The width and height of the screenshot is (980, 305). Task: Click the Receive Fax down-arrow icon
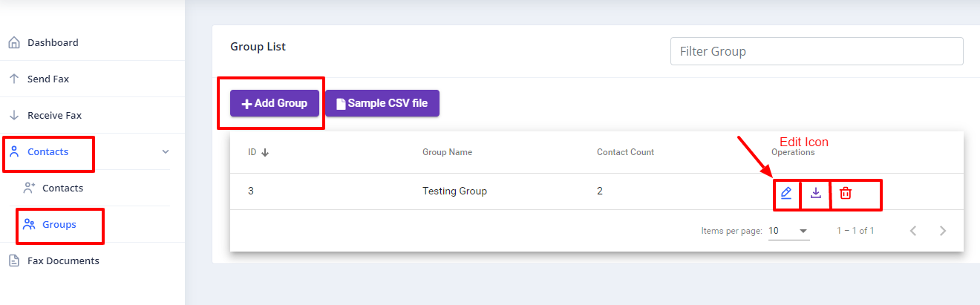click(14, 115)
